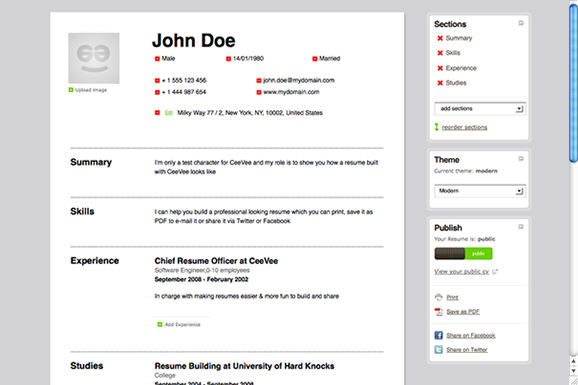Delete phone + 1 555 123 456 icon
The height and width of the screenshot is (385, 578).
click(157, 80)
